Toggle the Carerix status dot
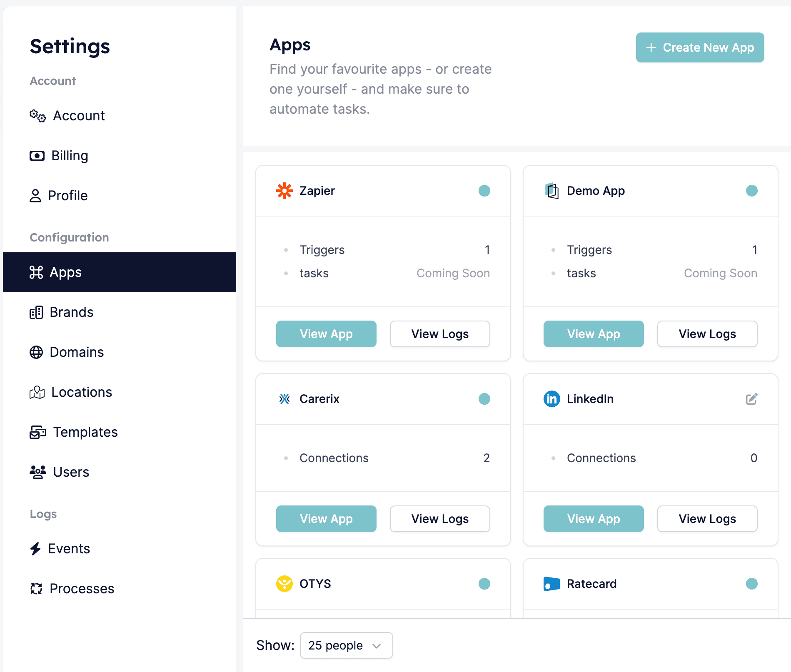 [484, 399]
